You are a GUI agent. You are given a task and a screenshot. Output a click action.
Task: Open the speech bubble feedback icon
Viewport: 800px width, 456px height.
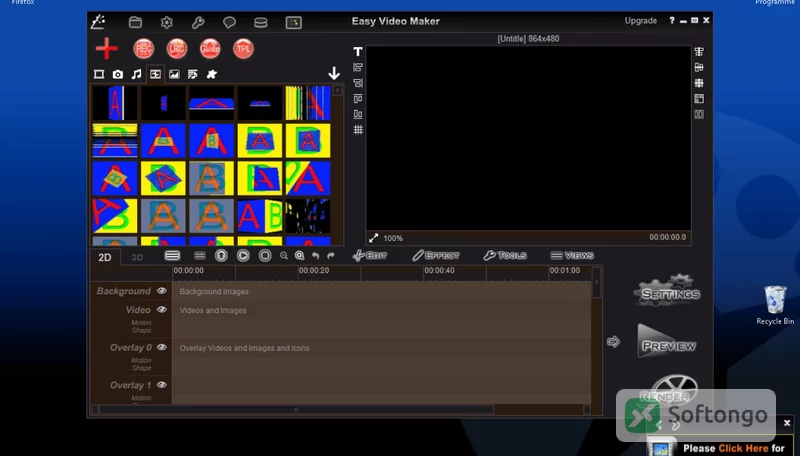click(x=229, y=22)
